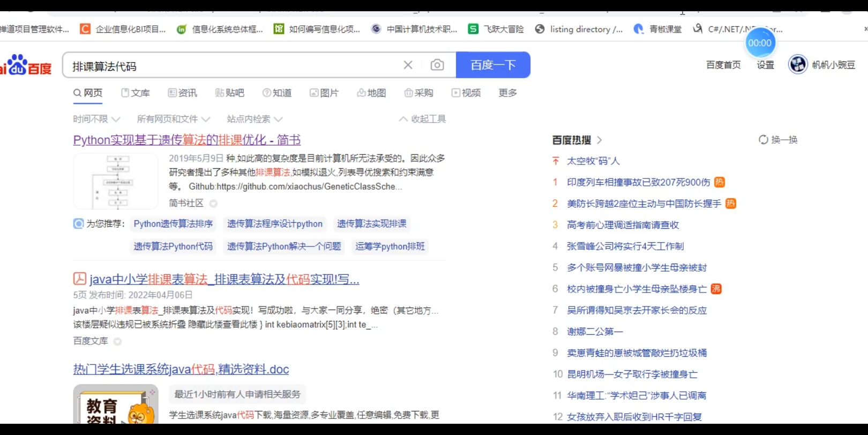Open hot search 昆明机场一女子取行李被撞身亡

pos(632,374)
